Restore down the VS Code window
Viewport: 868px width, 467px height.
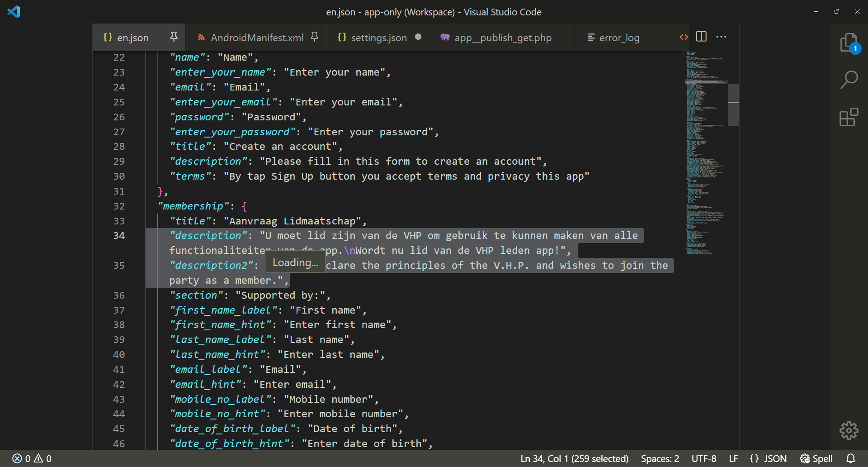pos(837,12)
